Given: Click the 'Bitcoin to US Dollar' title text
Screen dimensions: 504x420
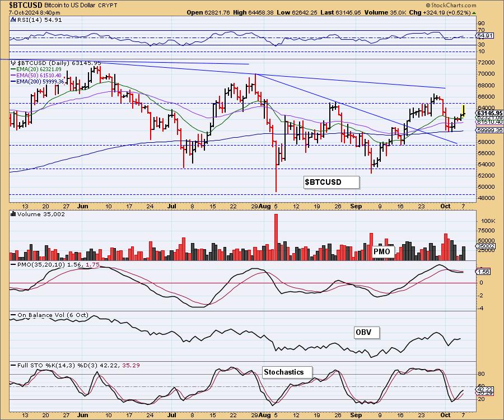Looking at the screenshot, I should 69,6.
